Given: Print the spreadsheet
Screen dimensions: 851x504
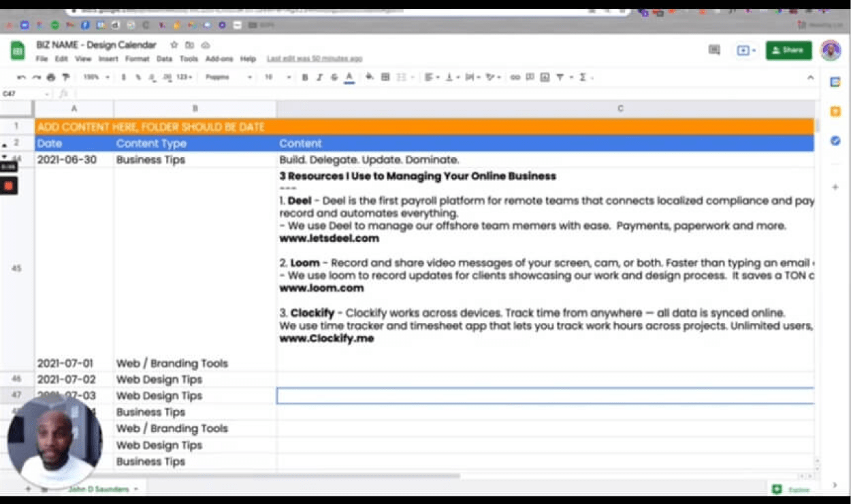Looking at the screenshot, I should (50, 78).
